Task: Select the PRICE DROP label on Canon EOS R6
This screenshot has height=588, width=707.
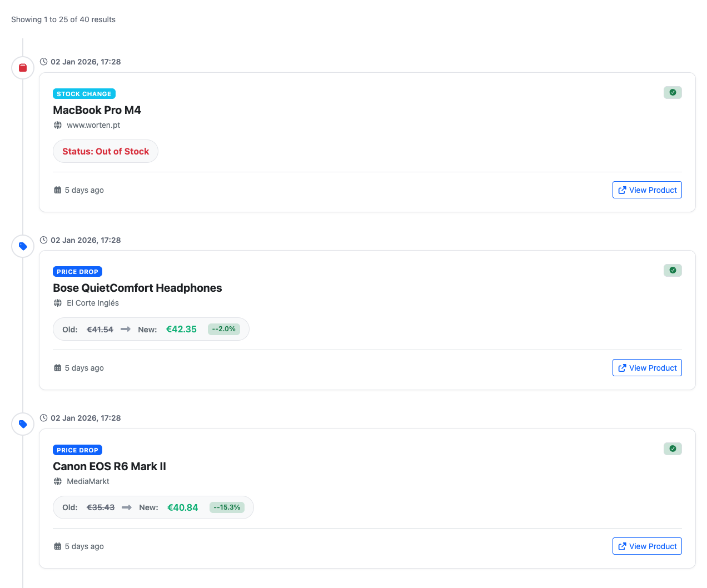Action: (x=77, y=450)
